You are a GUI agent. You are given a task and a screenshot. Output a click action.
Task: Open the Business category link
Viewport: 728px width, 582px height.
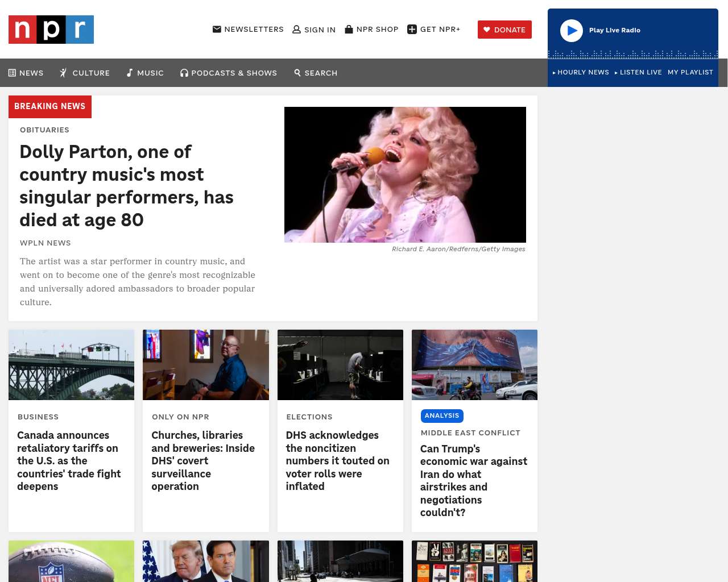38,417
